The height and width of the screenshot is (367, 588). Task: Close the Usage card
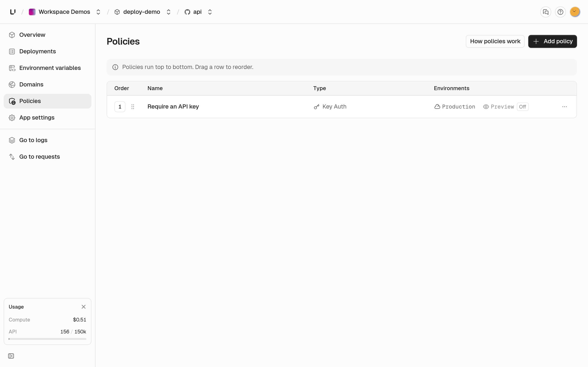click(84, 307)
